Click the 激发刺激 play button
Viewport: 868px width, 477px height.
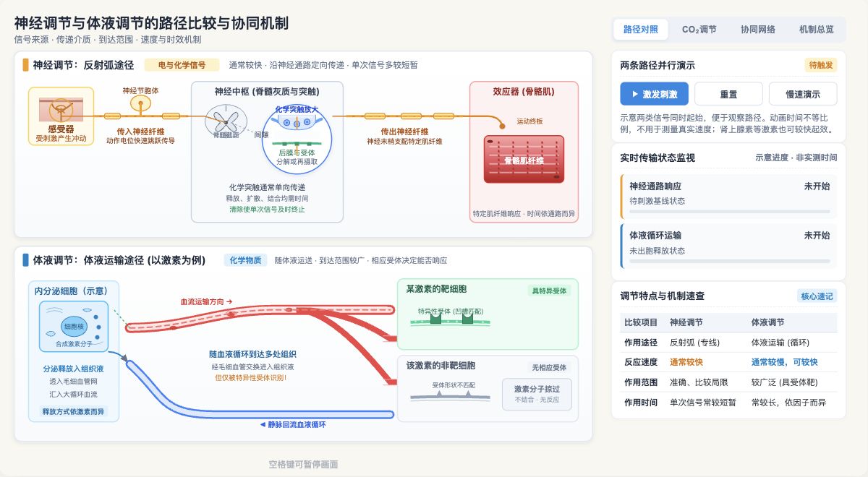pos(655,94)
